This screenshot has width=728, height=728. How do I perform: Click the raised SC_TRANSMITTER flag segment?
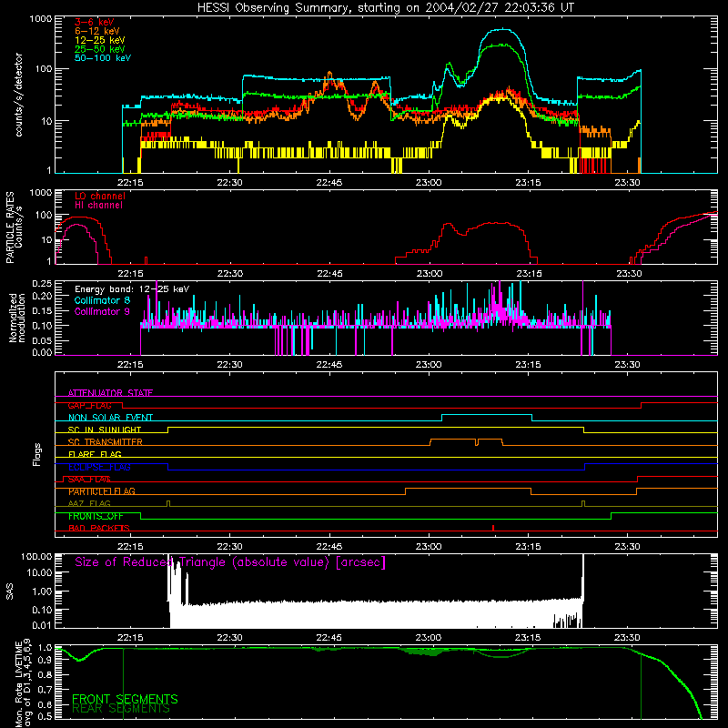pos(466,440)
